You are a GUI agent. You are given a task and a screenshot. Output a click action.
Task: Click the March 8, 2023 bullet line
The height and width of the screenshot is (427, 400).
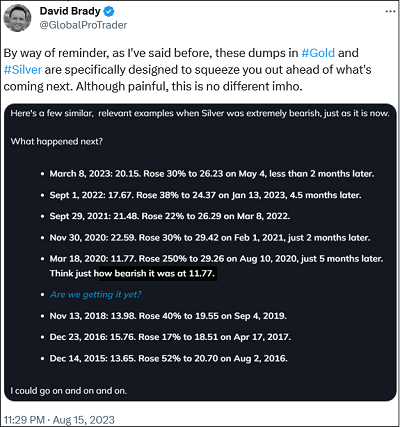(x=212, y=174)
